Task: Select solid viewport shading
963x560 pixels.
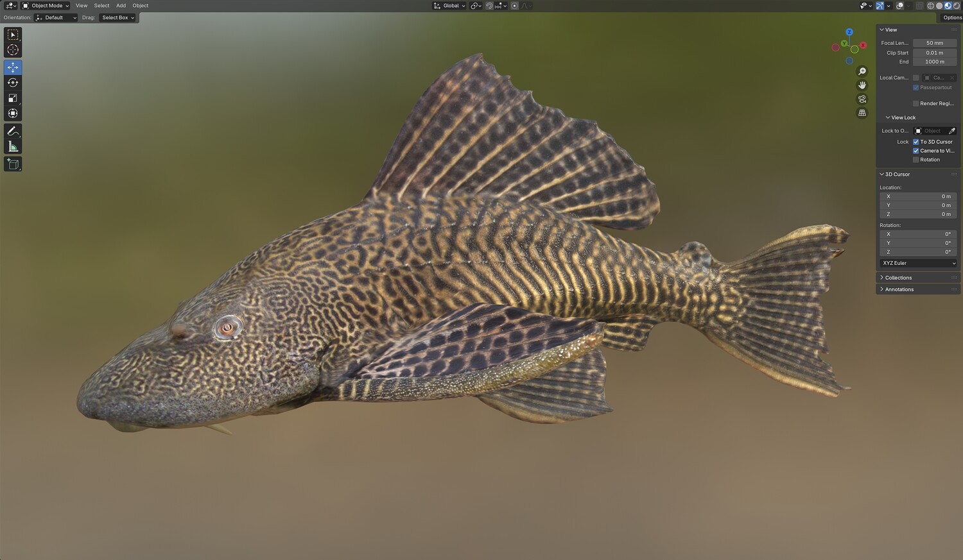Action: 939,6
